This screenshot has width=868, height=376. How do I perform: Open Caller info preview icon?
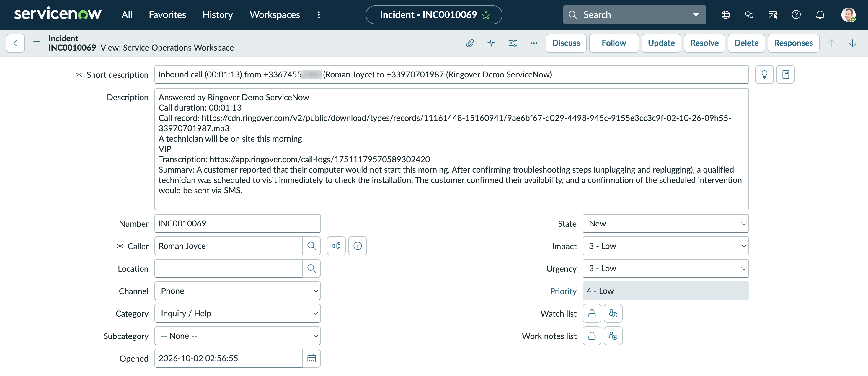[x=358, y=246]
